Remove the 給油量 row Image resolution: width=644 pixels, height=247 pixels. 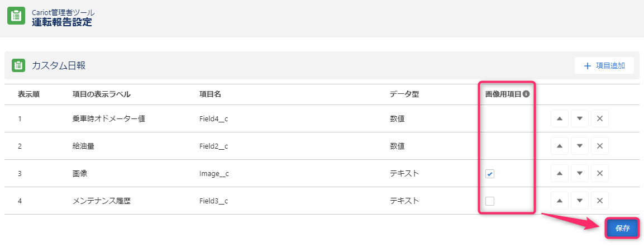[600, 146]
